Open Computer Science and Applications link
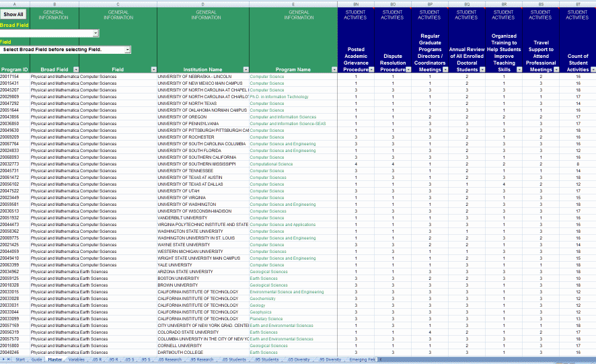Image resolution: width=596 pixels, height=364 pixels. (283, 225)
